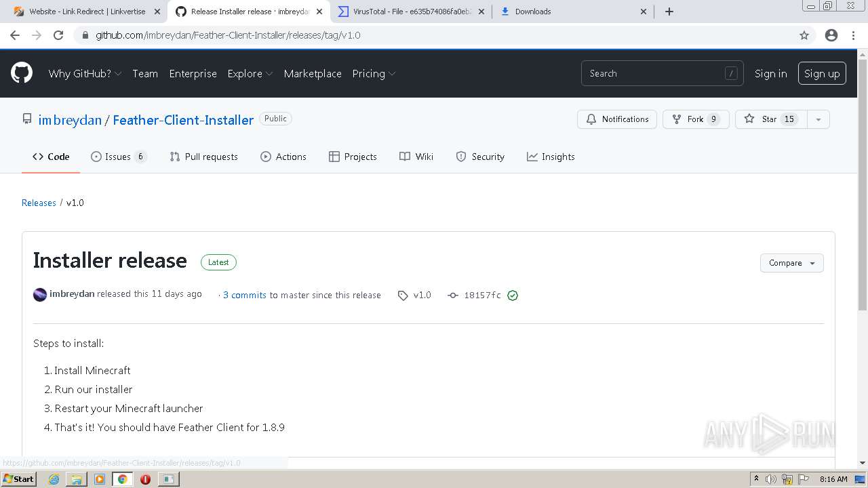Viewport: 868px width, 488px height.
Task: Click the Team navigation link
Action: coord(145,73)
